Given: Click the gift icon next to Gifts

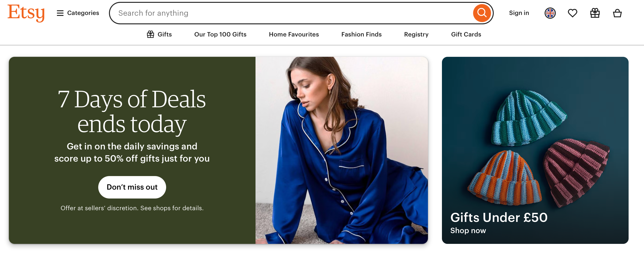Looking at the screenshot, I should point(150,34).
